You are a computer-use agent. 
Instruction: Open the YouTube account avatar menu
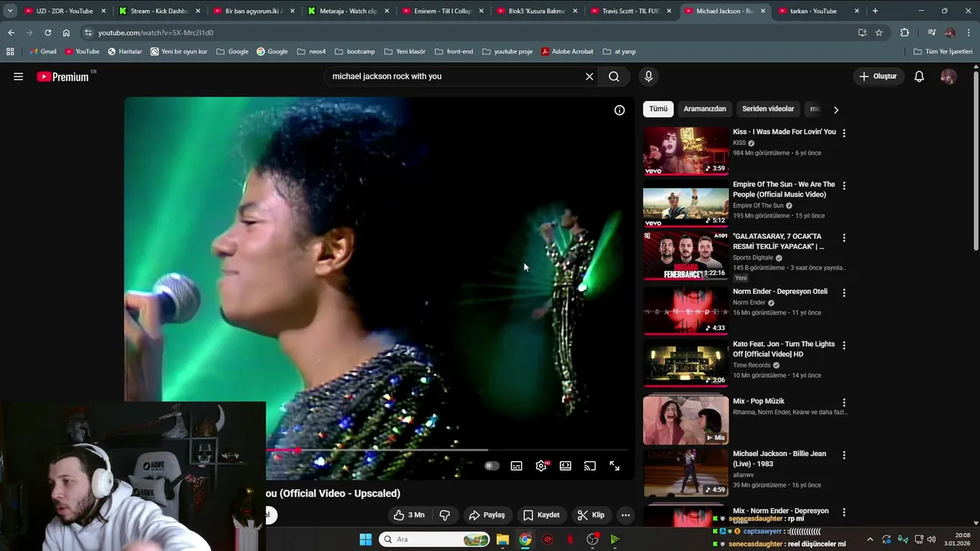(x=948, y=77)
